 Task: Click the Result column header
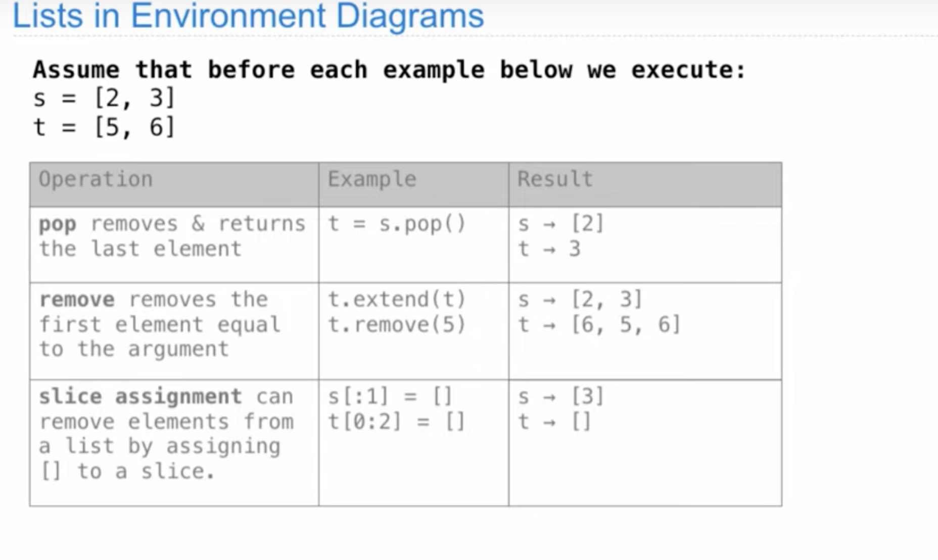point(555,179)
